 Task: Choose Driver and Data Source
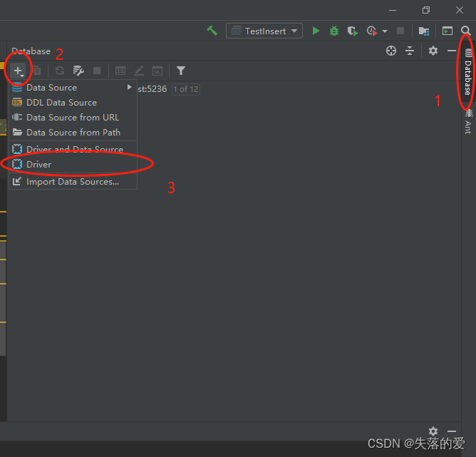coord(73,149)
